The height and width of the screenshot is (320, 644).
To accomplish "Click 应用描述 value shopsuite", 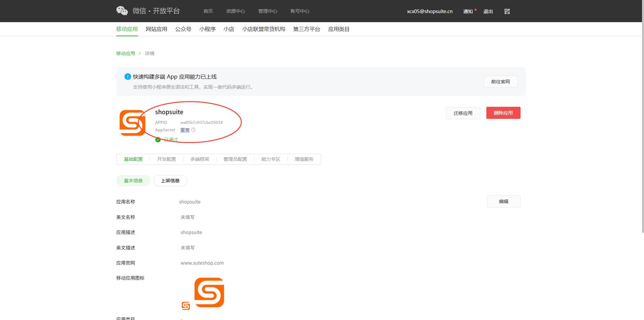I will [191, 232].
